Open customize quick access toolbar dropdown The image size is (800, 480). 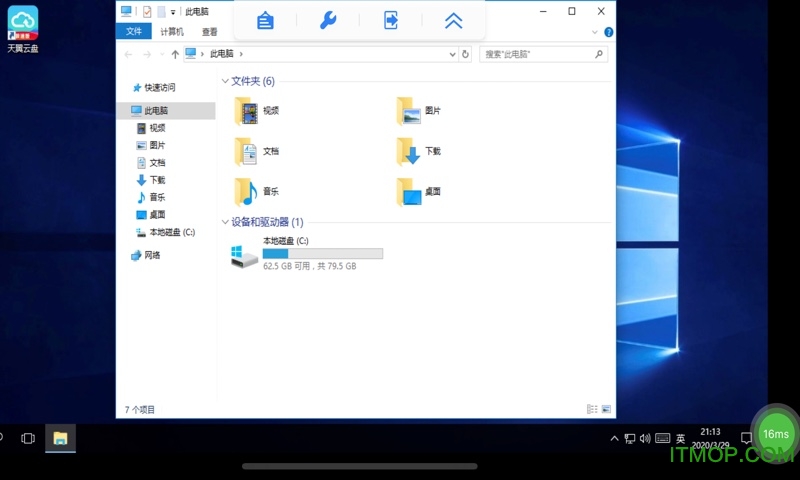pos(173,12)
